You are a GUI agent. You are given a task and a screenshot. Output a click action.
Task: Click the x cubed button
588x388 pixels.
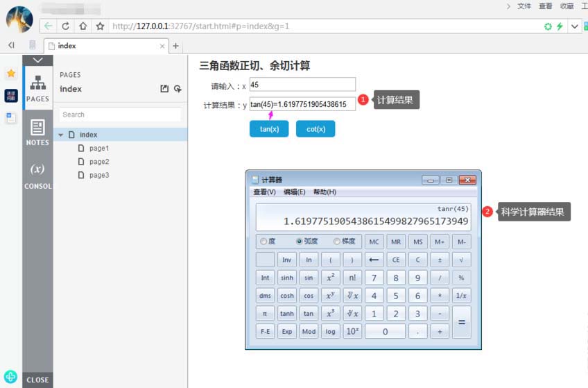(x=330, y=313)
